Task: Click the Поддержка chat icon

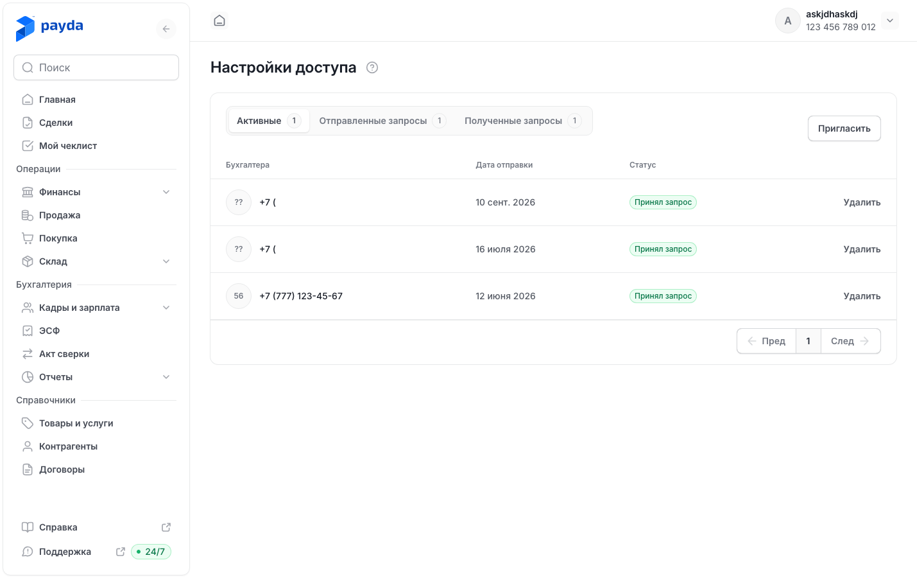Action: pyautogui.click(x=28, y=552)
